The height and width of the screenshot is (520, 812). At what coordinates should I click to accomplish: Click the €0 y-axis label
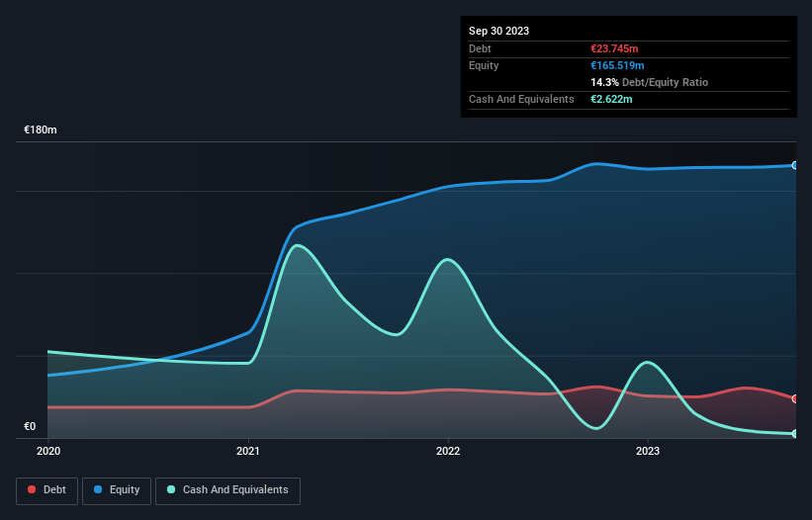(x=30, y=426)
